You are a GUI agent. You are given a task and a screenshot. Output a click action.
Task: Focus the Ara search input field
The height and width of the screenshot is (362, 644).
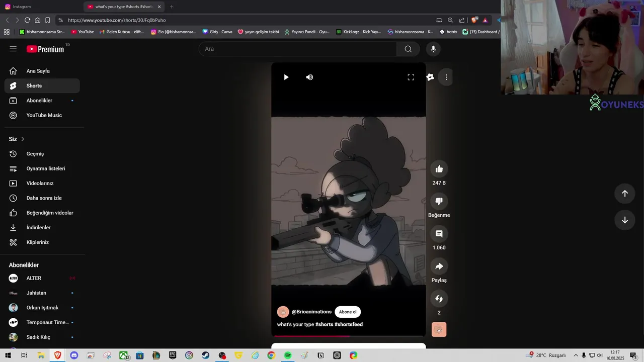(x=298, y=49)
